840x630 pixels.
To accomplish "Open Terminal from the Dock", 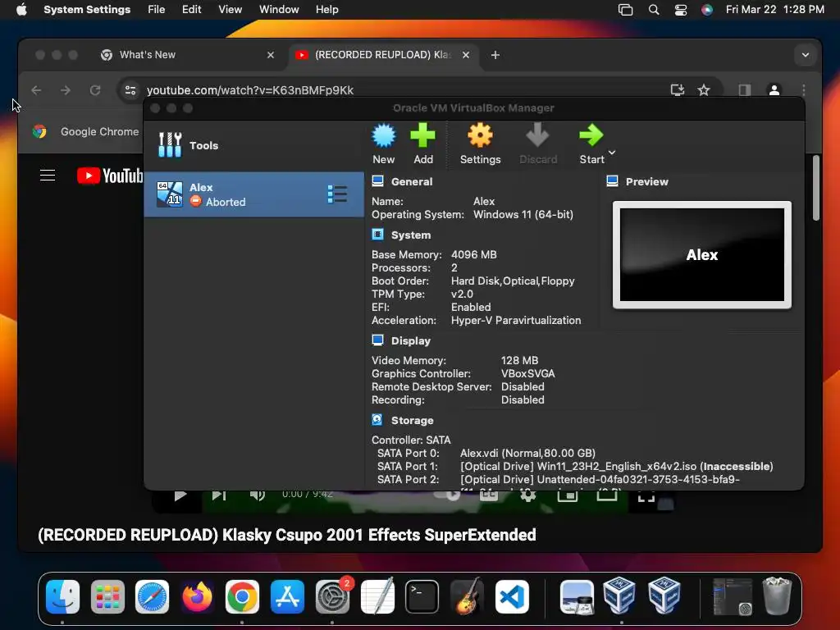I will pos(422,596).
